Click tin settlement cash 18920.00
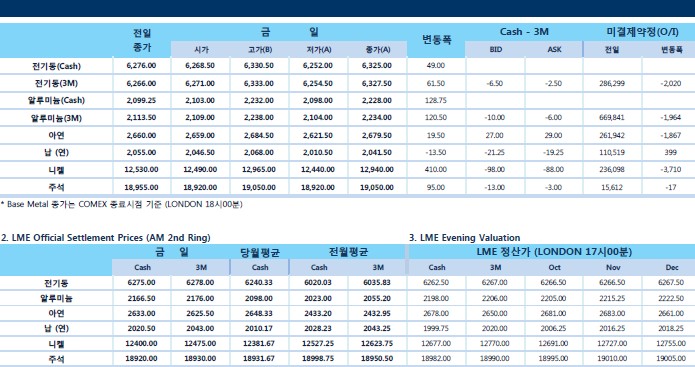 pyautogui.click(x=141, y=358)
